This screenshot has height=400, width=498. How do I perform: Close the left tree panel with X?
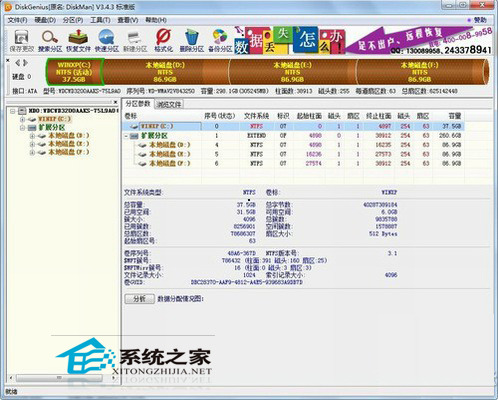tap(115, 102)
